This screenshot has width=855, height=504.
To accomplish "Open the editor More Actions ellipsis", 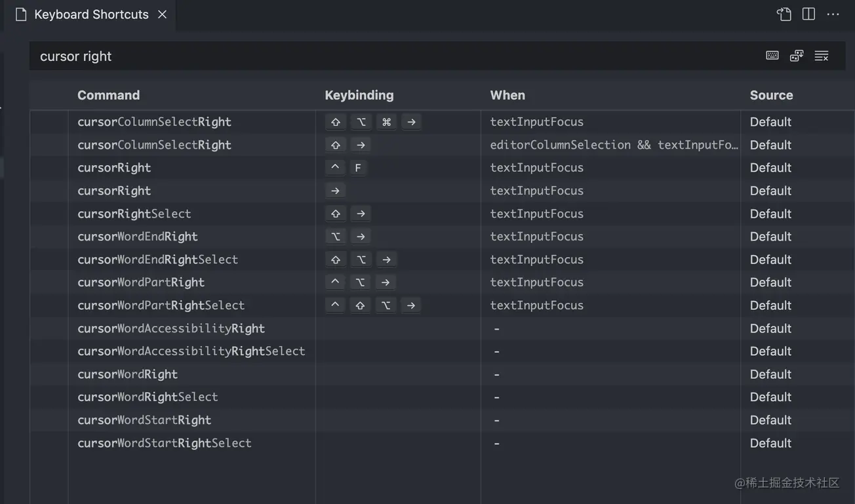I will (833, 14).
